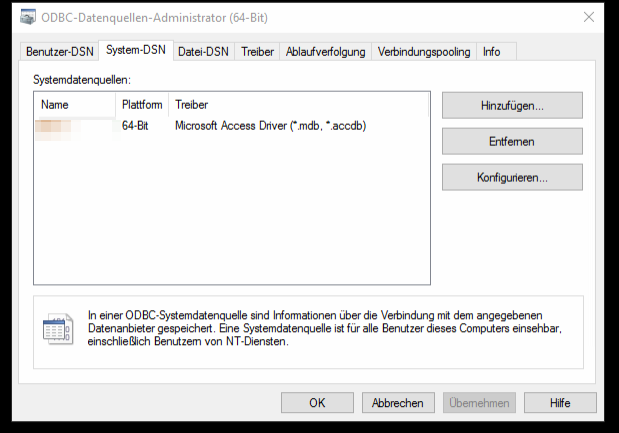Show the Info tab

pyautogui.click(x=491, y=52)
